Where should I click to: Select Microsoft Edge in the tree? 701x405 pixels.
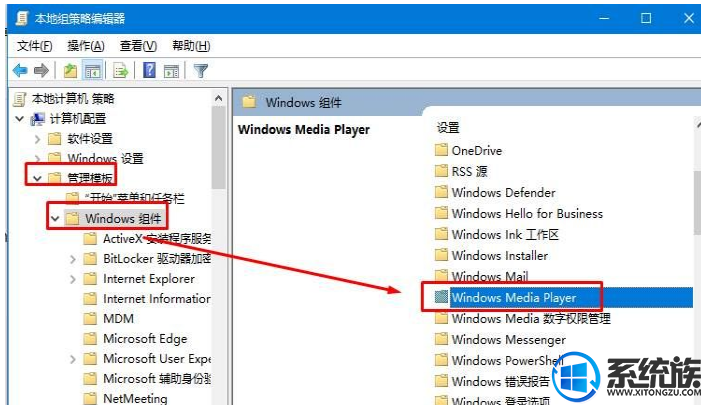pos(144,339)
